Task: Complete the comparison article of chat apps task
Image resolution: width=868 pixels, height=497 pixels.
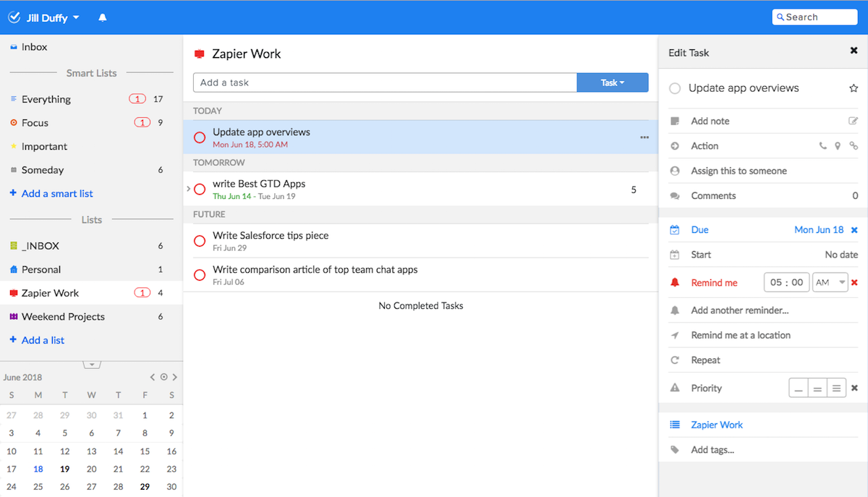Action: click(200, 275)
